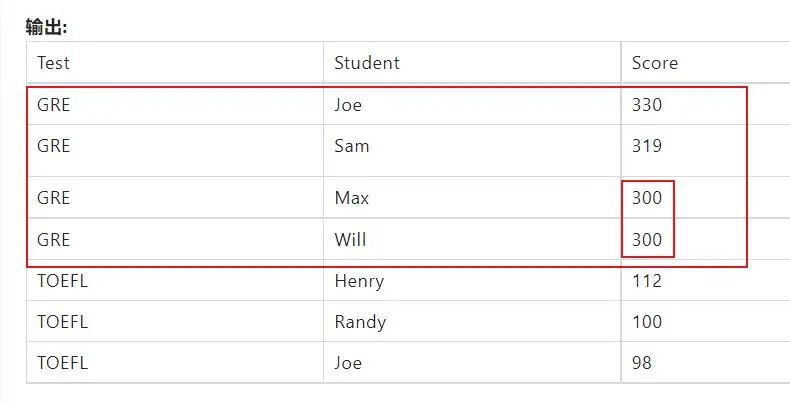
Task: Click the Sam student cell
Action: (x=351, y=146)
